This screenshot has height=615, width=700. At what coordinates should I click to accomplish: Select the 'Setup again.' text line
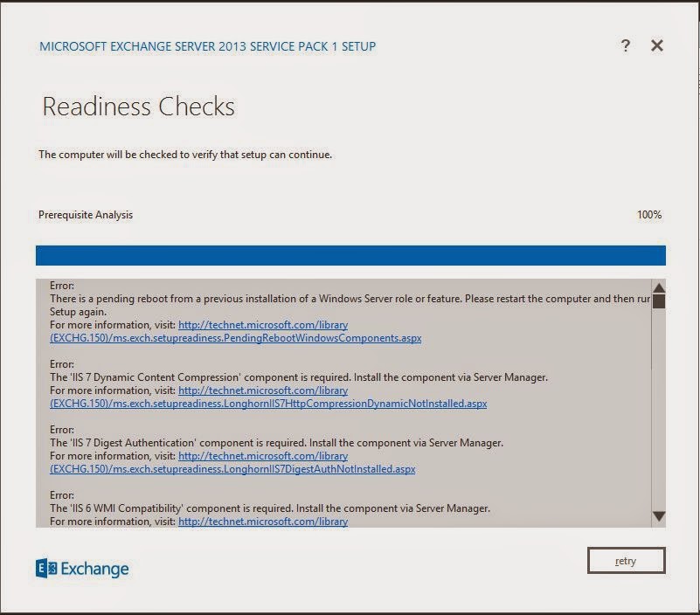pos(78,312)
